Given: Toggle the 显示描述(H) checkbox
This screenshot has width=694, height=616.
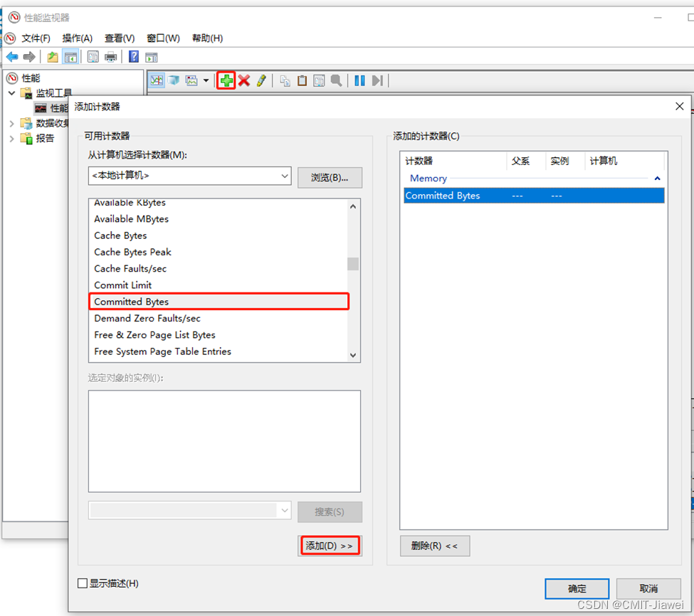Looking at the screenshot, I should 83,583.
